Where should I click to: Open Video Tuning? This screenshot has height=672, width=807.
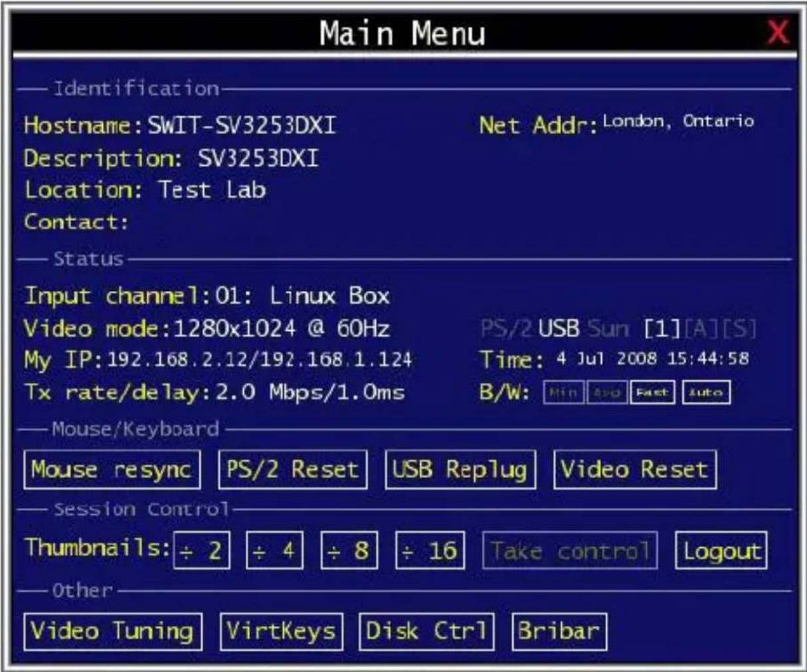(x=113, y=631)
